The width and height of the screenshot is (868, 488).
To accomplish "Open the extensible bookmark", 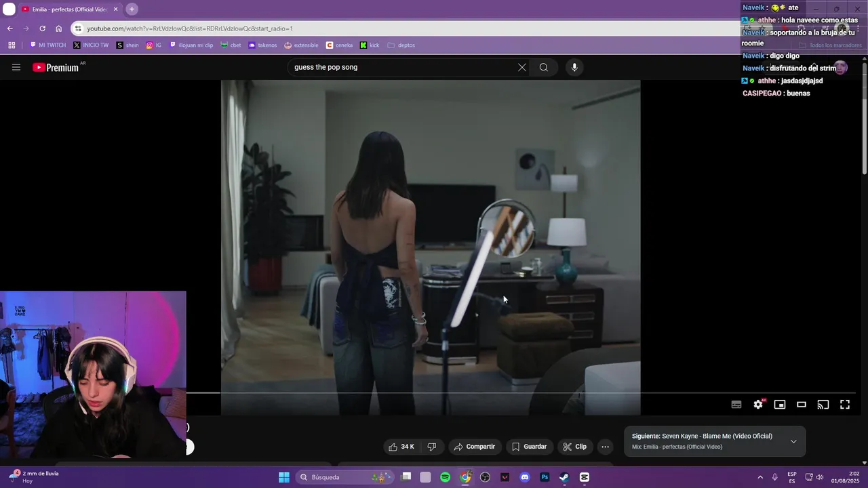I will (301, 45).
